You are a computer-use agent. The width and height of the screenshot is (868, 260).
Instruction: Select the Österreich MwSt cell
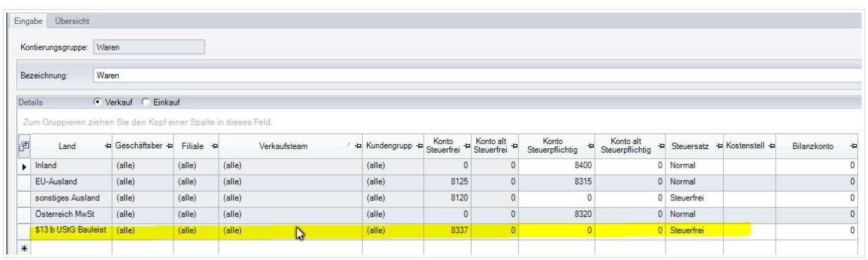point(71,214)
